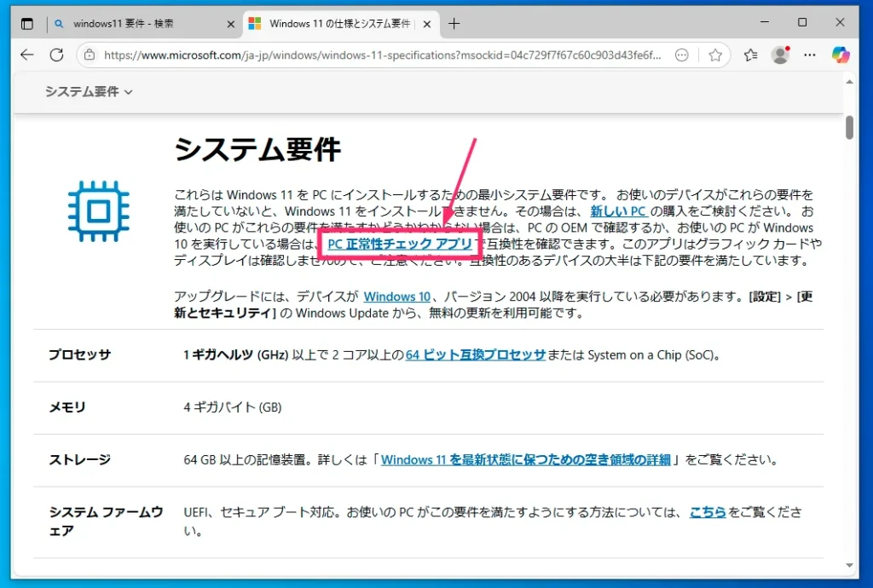View site information lock icon
873x588 pixels.
[x=89, y=55]
